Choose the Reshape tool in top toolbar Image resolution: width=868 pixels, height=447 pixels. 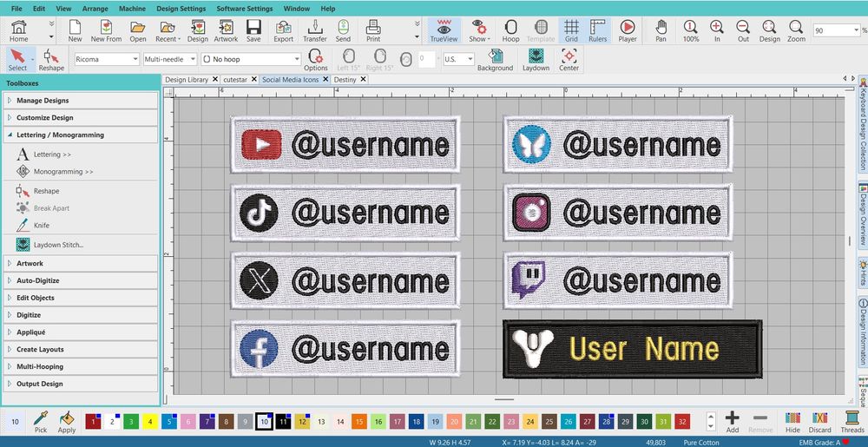(x=51, y=60)
